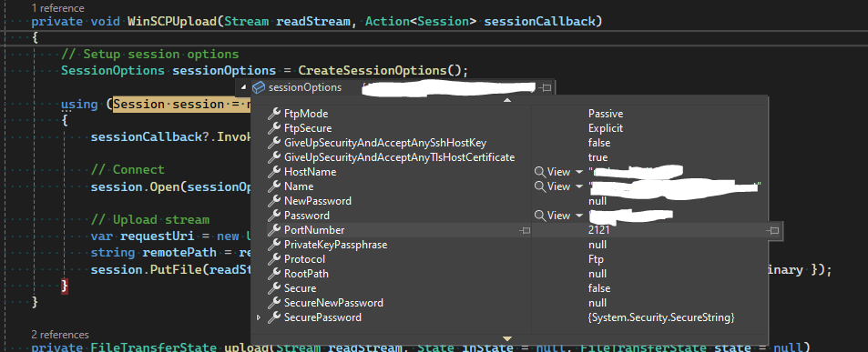Open the View dropdown arrow for Password

(579, 216)
